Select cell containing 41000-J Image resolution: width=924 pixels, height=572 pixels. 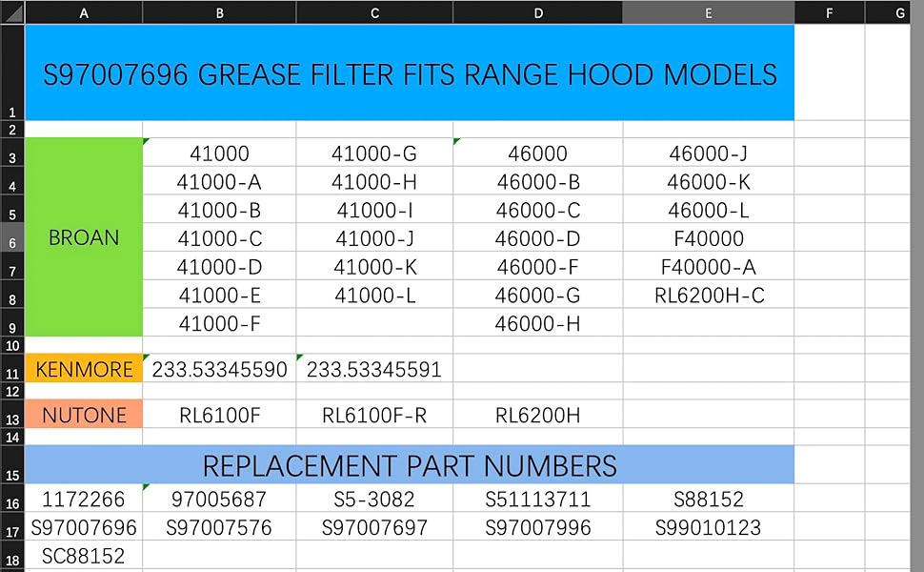[x=374, y=237]
